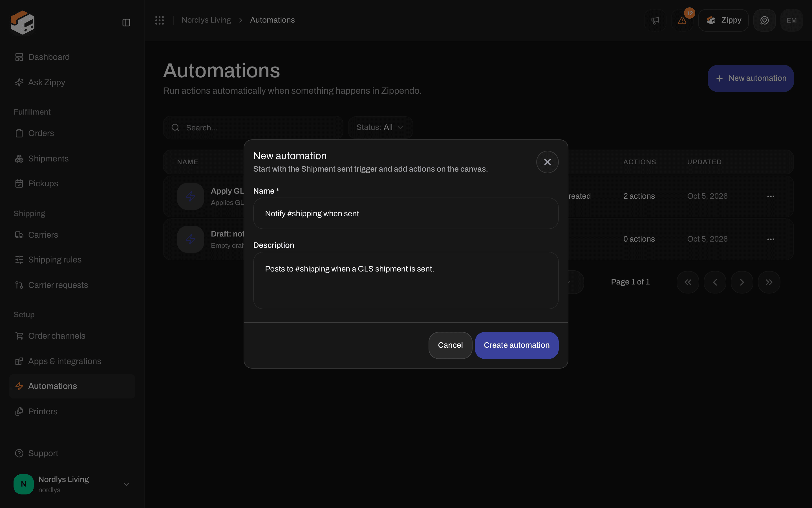Open Ask Zippy in sidebar
812x508 pixels.
point(72,82)
